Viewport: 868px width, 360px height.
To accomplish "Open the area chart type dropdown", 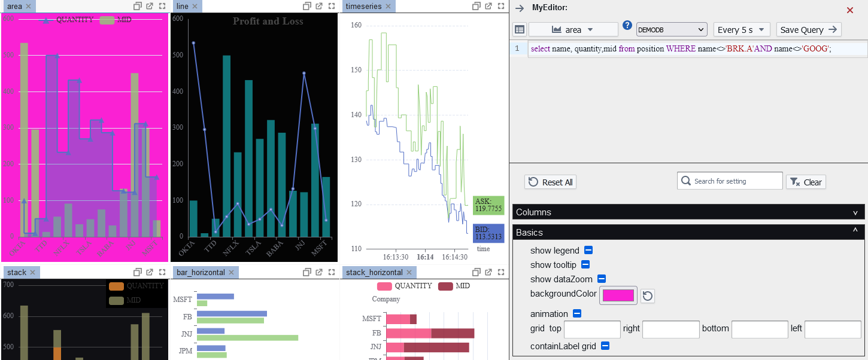I will pos(573,29).
